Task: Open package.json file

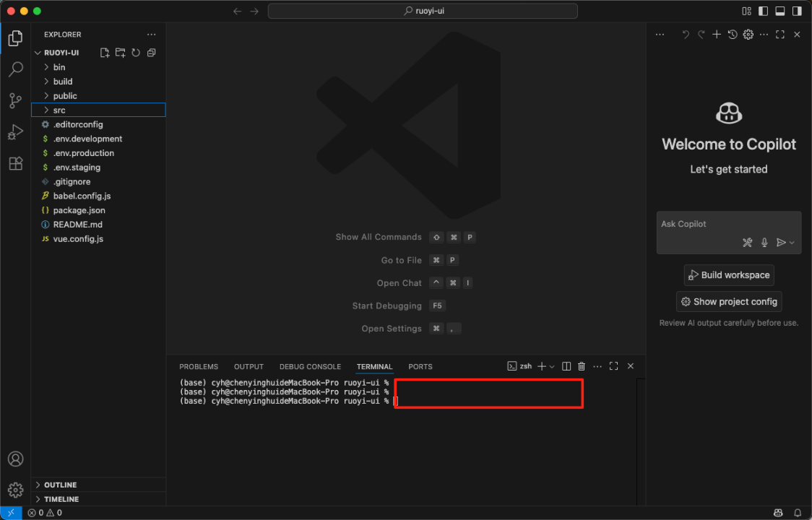Action: click(98, 210)
